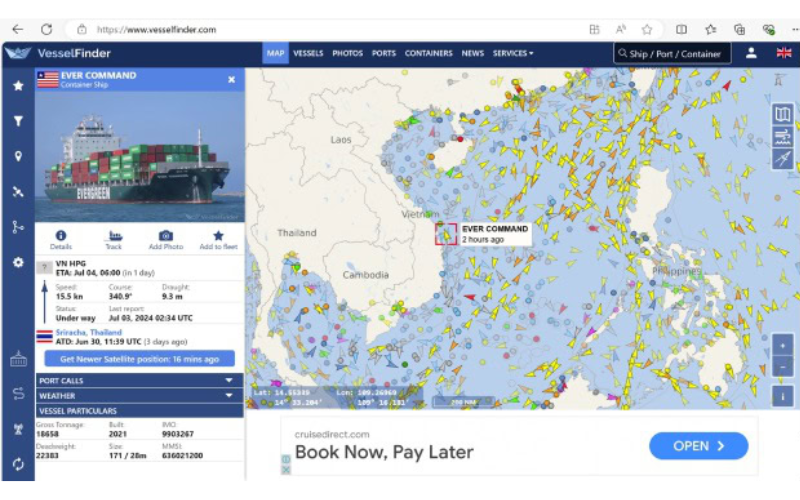Open browser split screen icon
Image resolution: width=800 pixels, height=500 pixels.
[681, 30]
